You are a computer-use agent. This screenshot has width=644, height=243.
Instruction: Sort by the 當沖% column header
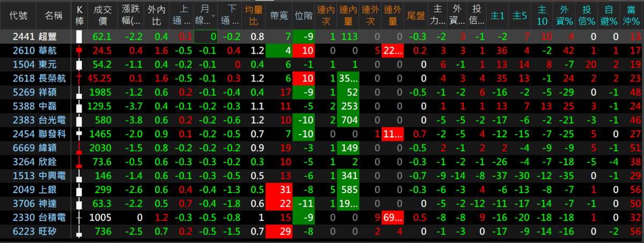pos(631,16)
